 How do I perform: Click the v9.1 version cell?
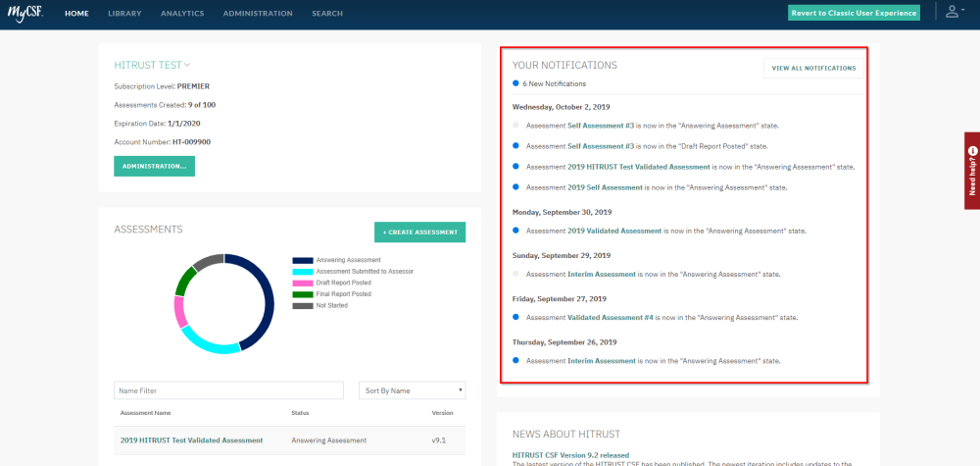pyautogui.click(x=440, y=440)
